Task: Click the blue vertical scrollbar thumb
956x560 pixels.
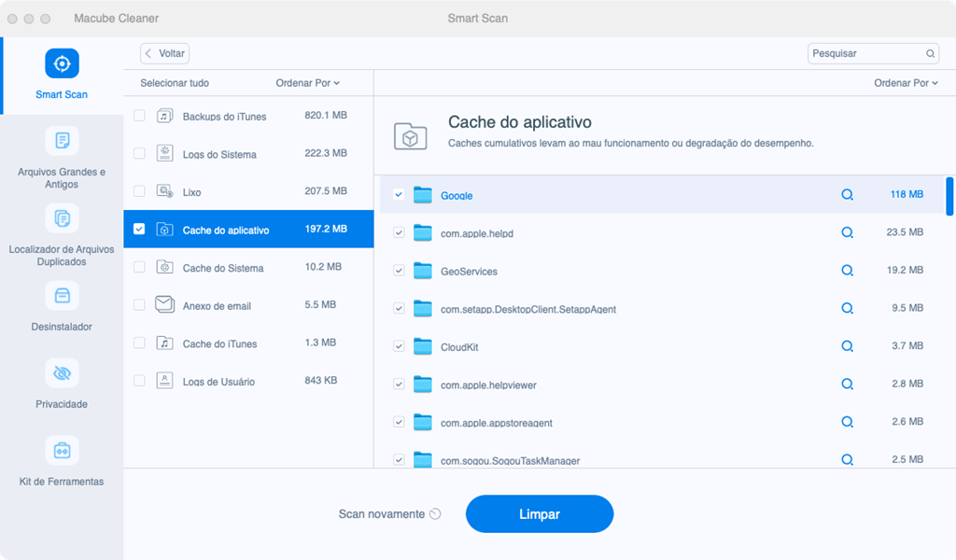Action: [x=949, y=196]
